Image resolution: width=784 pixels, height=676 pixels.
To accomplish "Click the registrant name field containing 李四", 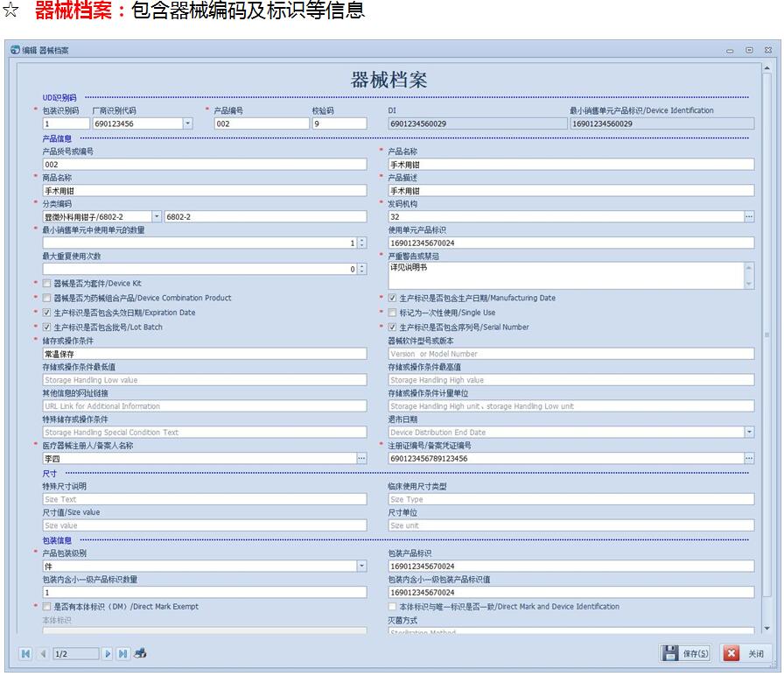I will [x=199, y=458].
